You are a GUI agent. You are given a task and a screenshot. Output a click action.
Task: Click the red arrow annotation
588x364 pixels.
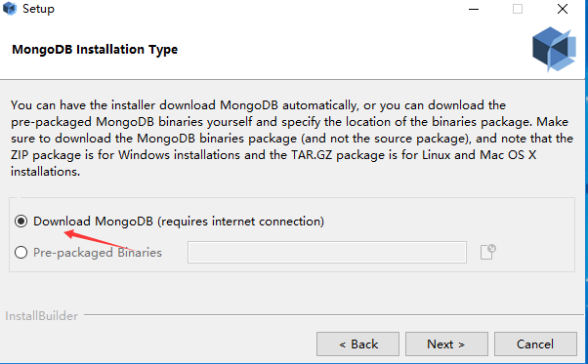[100, 241]
